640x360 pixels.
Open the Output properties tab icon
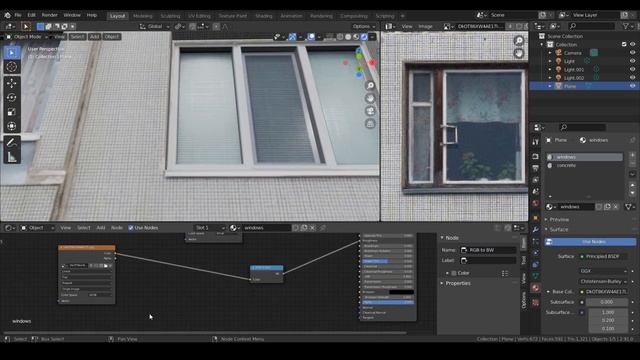pyautogui.click(x=536, y=168)
